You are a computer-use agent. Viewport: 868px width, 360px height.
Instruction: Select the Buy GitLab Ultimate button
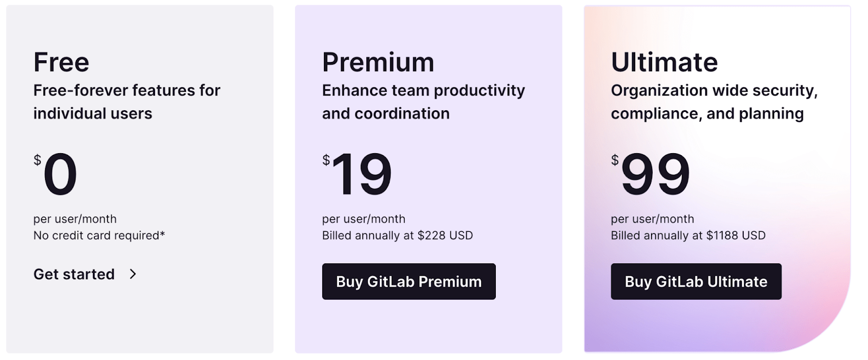point(696,281)
